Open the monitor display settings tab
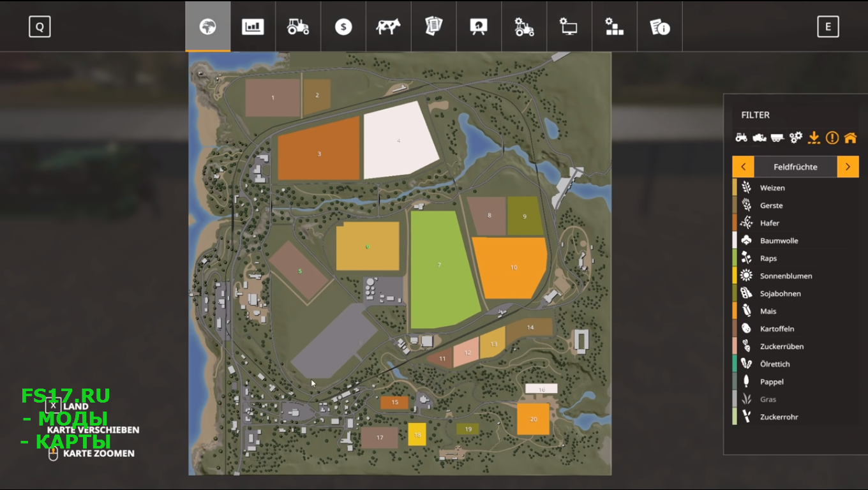This screenshot has height=490, width=868. [569, 26]
